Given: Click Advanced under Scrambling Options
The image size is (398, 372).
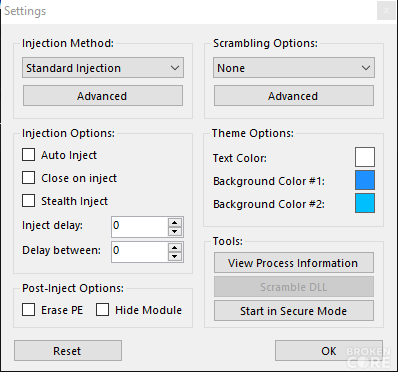Looking at the screenshot, I should [294, 96].
